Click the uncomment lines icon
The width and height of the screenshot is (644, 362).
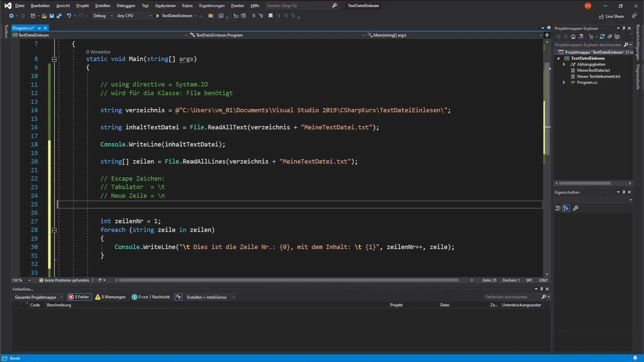pos(261,16)
